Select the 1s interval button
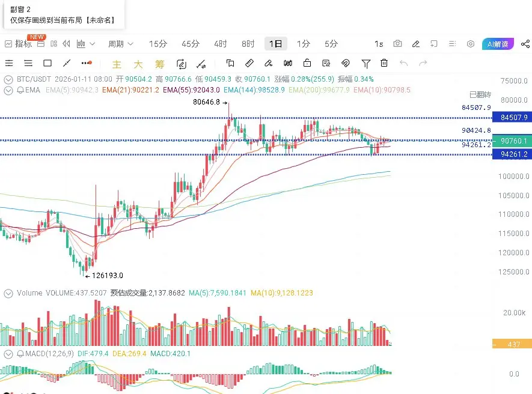Viewport: 532px width, 394px height. pyautogui.click(x=379, y=44)
